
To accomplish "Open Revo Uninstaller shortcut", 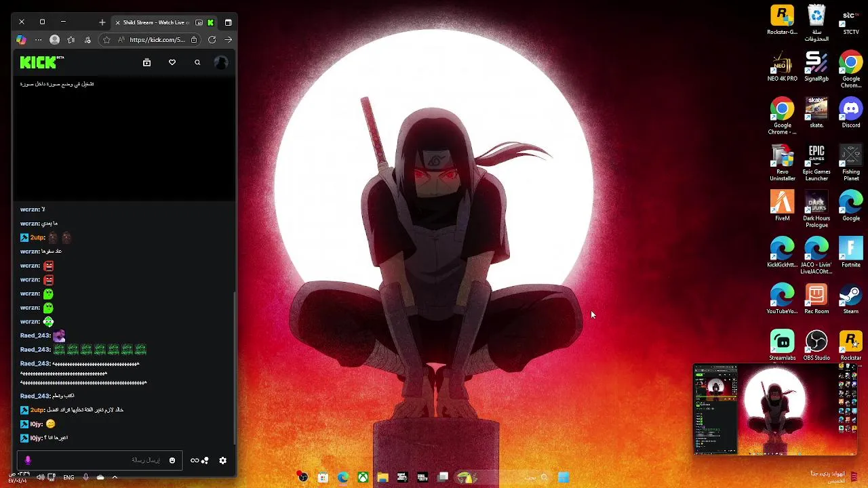I will [782, 163].
